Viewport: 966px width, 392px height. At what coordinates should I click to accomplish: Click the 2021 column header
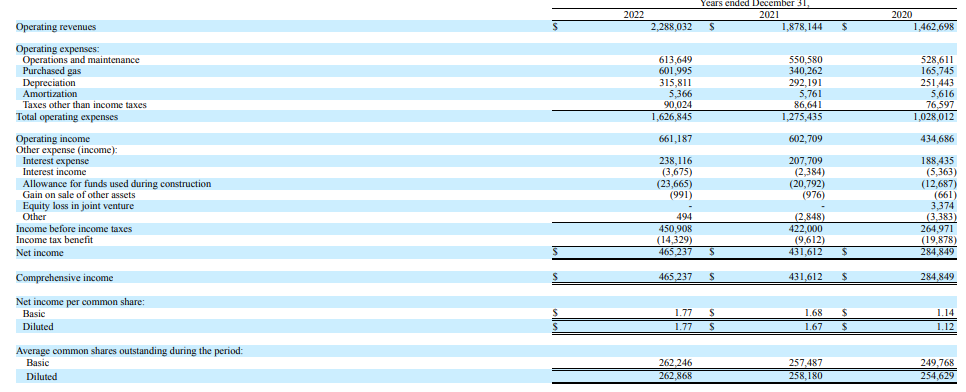pos(768,15)
